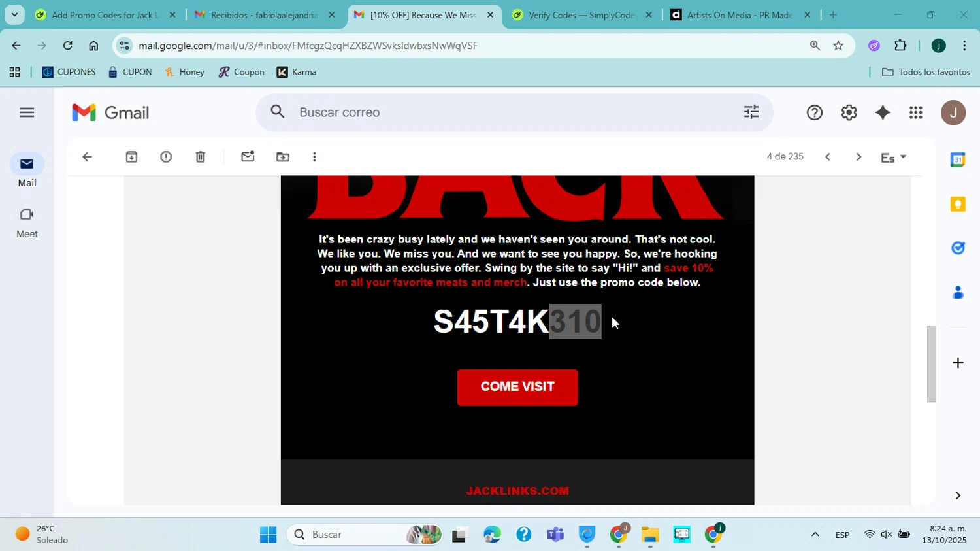Click the COME VISIT button

coord(517,387)
